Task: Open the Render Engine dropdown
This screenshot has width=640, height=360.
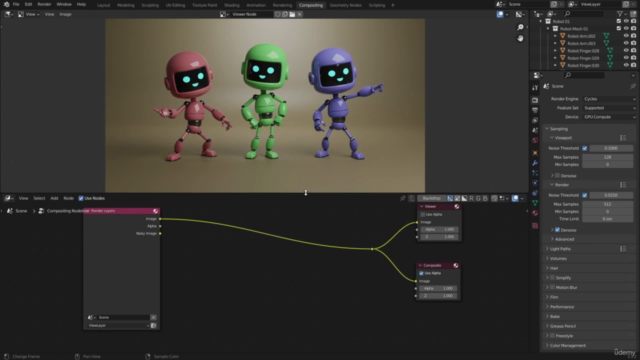Action: point(609,99)
